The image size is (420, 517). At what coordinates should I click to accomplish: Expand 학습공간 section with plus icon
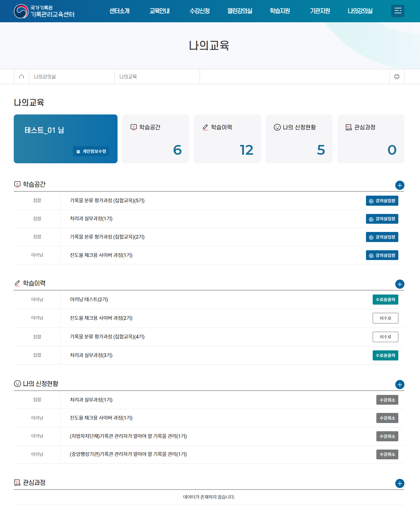(x=400, y=185)
